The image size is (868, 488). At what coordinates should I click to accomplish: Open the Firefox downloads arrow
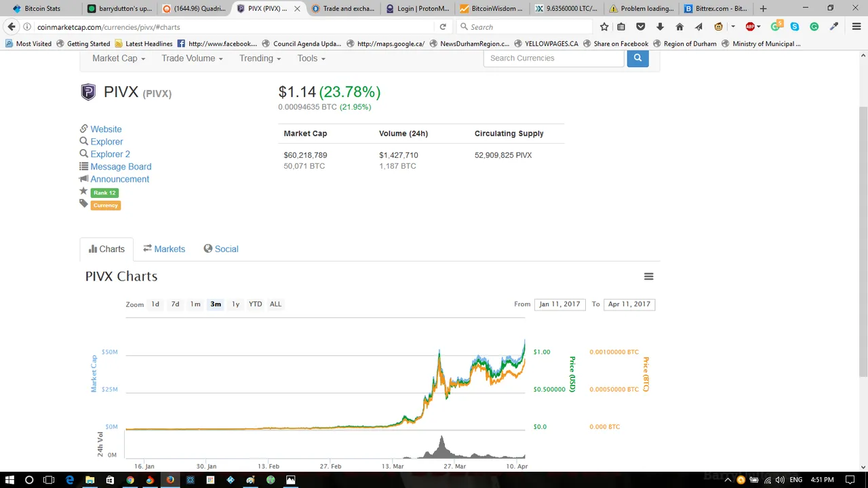click(x=660, y=26)
